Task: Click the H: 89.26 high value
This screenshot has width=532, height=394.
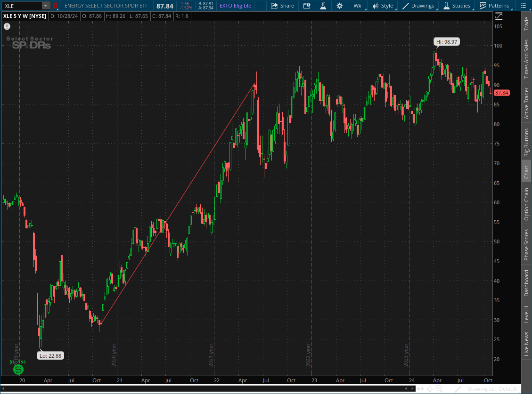Action: pyautogui.click(x=116, y=16)
